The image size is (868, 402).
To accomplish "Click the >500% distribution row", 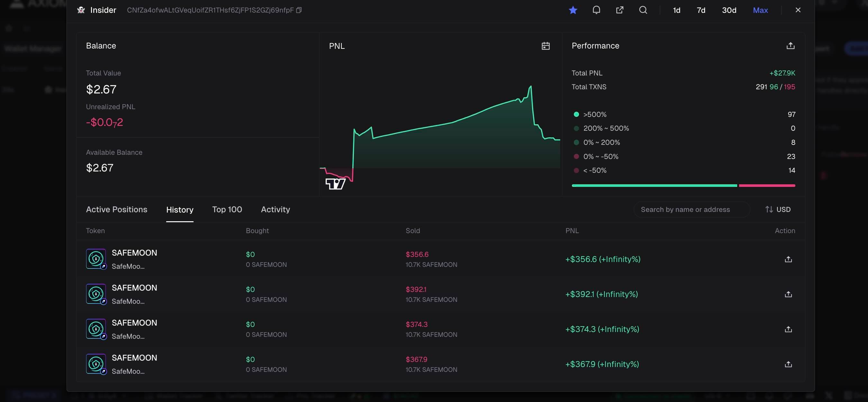I will 684,114.
